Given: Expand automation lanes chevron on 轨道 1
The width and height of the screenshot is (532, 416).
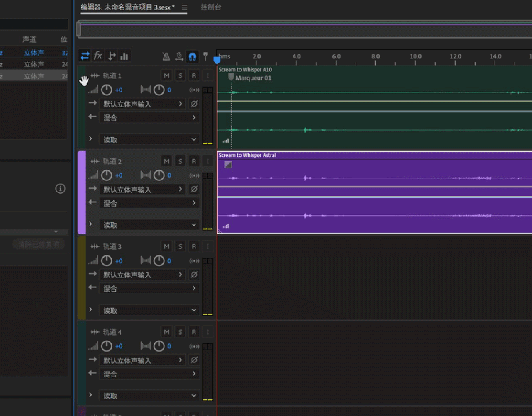Looking at the screenshot, I should tap(91, 139).
